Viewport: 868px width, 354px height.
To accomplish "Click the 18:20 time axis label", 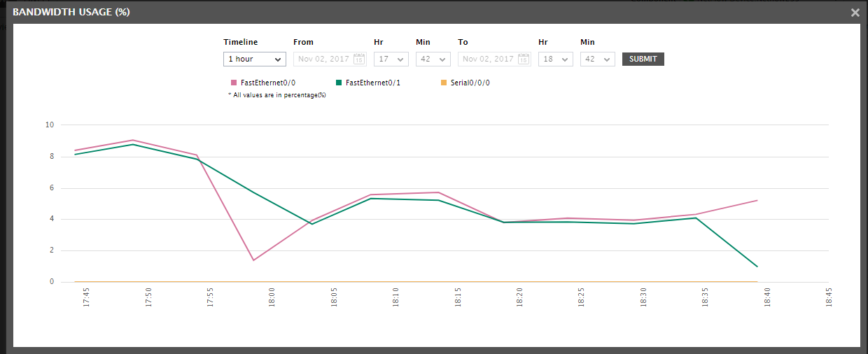I will pos(520,298).
